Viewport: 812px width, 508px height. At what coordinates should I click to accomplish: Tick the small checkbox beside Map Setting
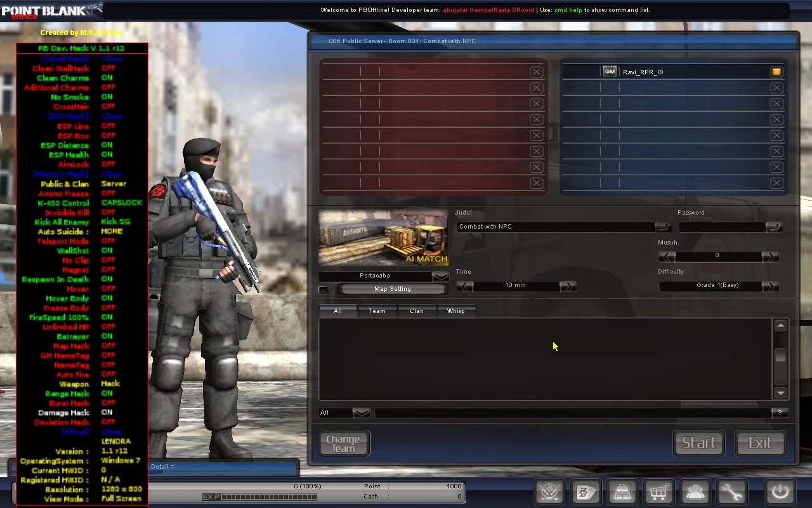324,290
